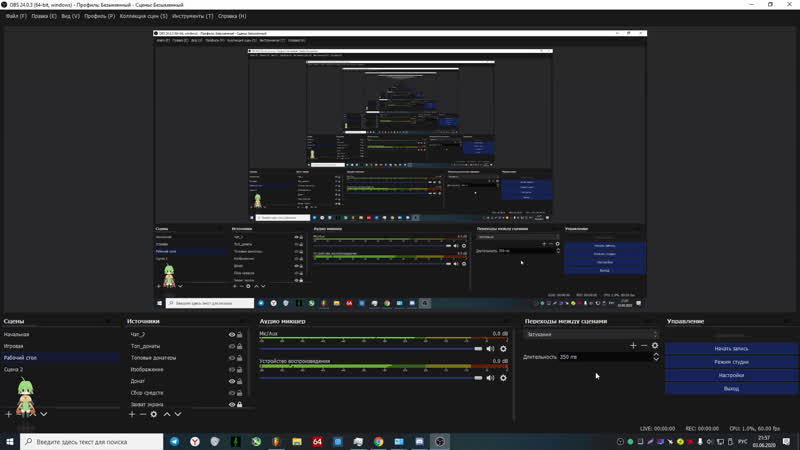Toggle visibility of Донат source
Screen dimensions: 800x450
point(232,381)
